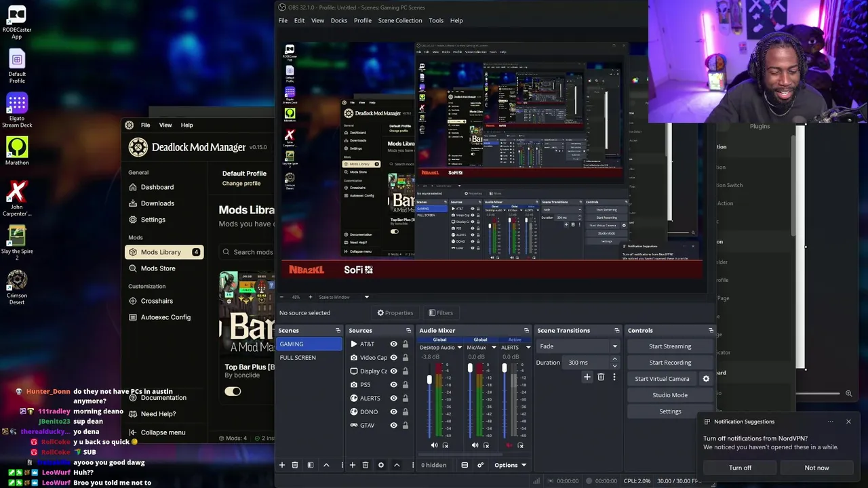
Task: Hide the AT&T source with eye icon
Action: [x=393, y=344]
